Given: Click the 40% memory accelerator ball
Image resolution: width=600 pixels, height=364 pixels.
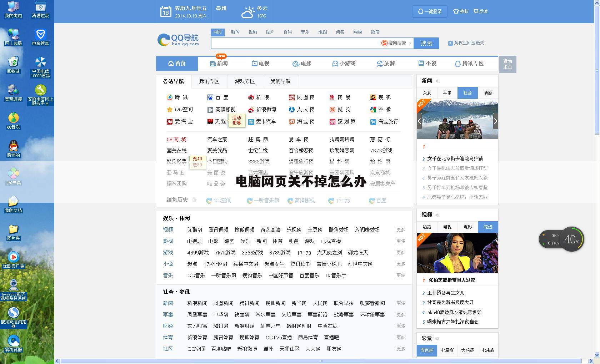Looking at the screenshot, I should coord(571,239).
